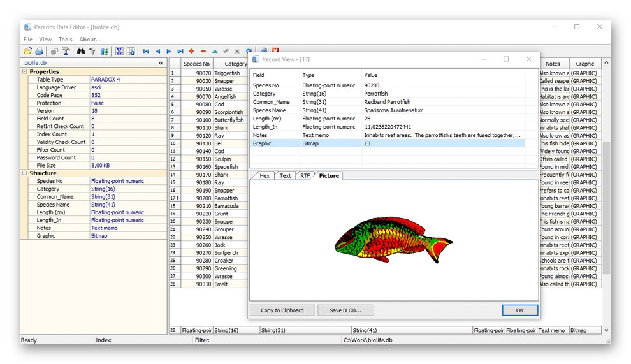Collapse the Properties section
631x364 pixels.
pos(25,72)
